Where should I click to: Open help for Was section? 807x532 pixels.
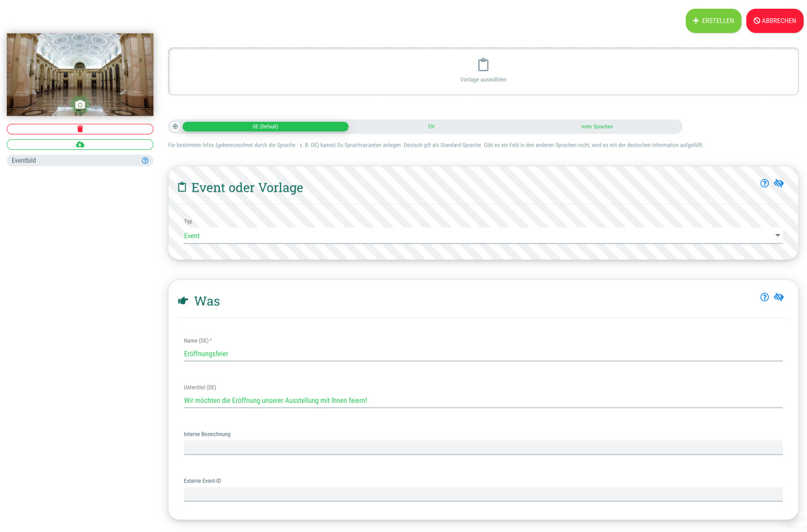764,297
